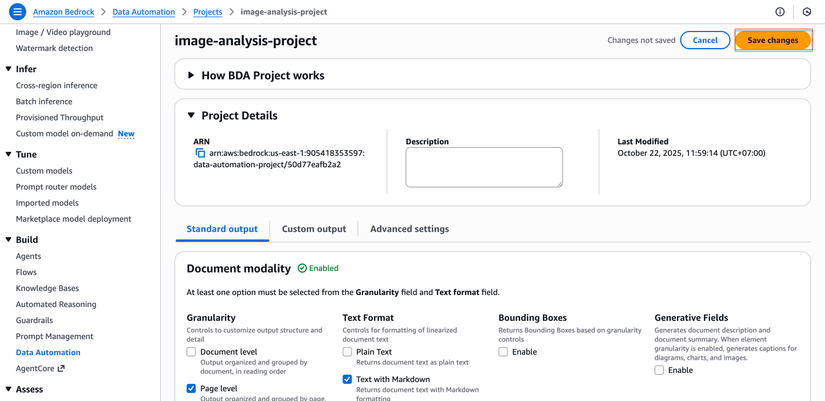Open the hamburger navigation menu
Viewport: 825px width, 401px height.
point(17,12)
